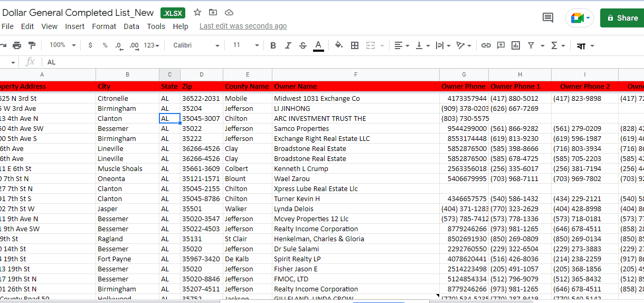Insert a chart
The image size is (644, 303).
[516, 45]
